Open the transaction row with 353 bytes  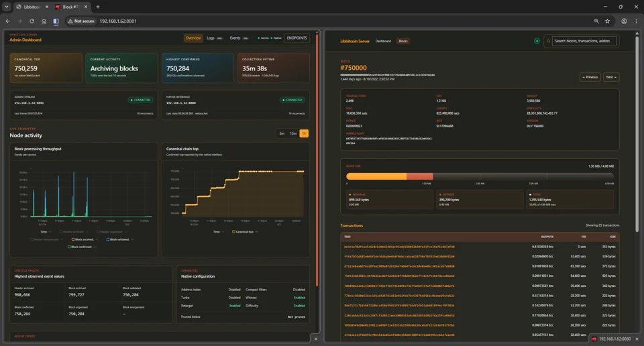coord(480,247)
